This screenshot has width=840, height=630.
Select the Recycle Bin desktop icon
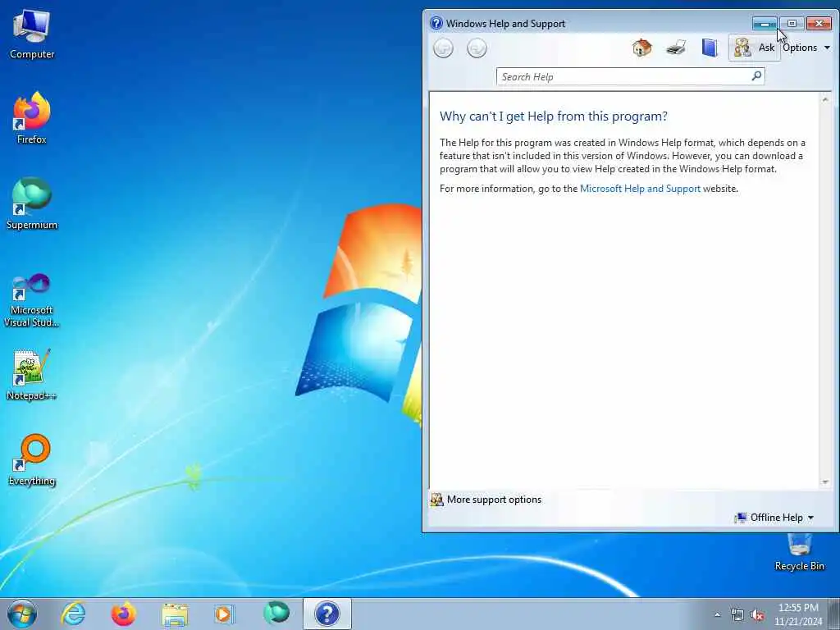(799, 552)
